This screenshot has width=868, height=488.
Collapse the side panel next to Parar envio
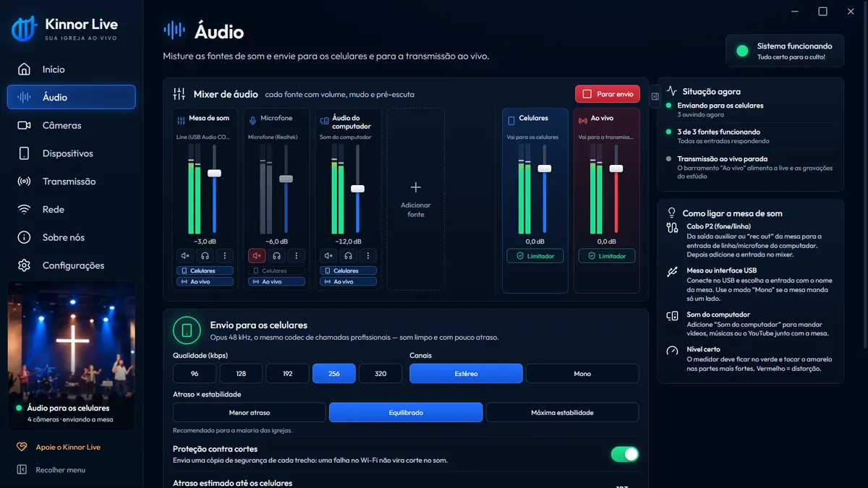[655, 96]
